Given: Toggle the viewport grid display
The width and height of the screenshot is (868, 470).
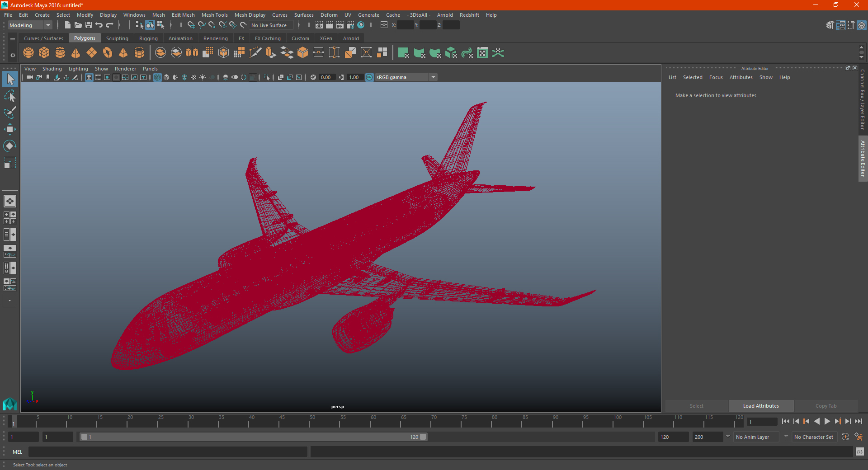Looking at the screenshot, I should pyautogui.click(x=89, y=77).
